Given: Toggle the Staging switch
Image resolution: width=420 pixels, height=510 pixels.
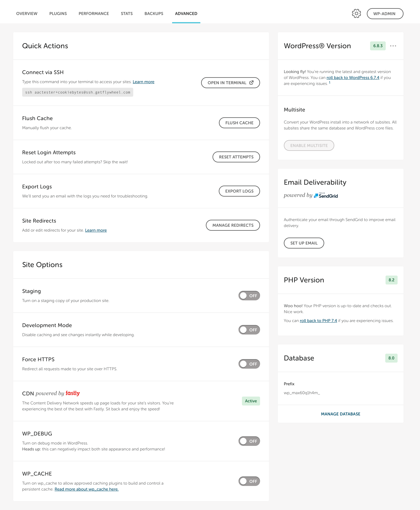Looking at the screenshot, I should pos(249,296).
